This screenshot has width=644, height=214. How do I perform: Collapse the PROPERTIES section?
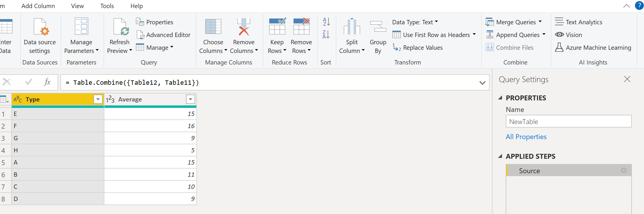[x=500, y=98]
